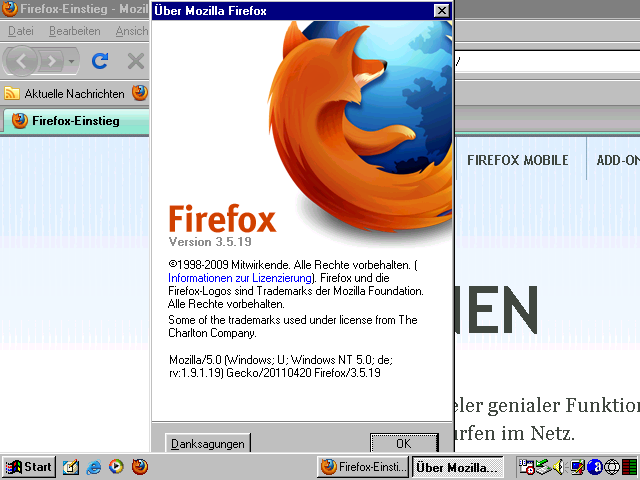Screen dimensions: 640x480
Task: Click the green bar meter tray icon
Action: tap(629, 467)
